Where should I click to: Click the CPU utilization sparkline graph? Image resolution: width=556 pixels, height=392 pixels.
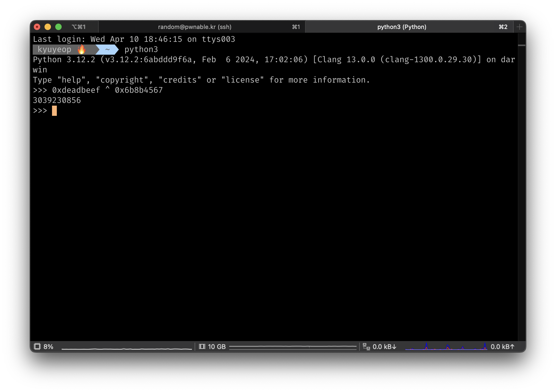[127, 348]
